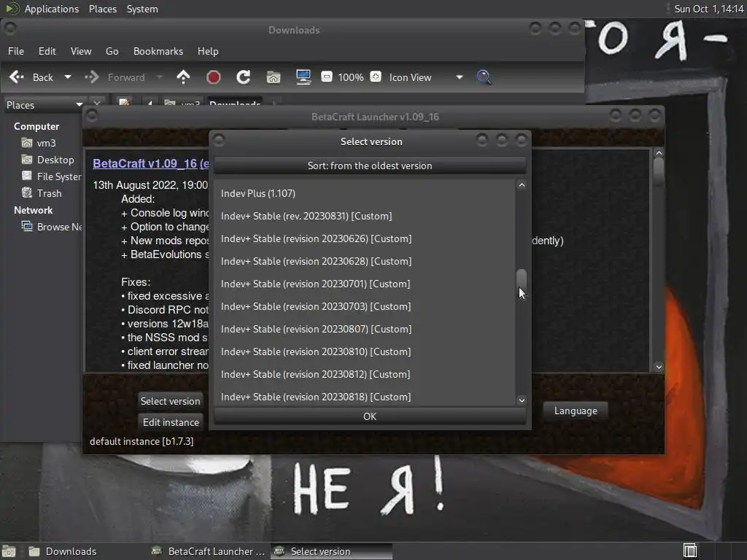Click the red Stop loading icon
Screen dimensions: 747x560
point(214,77)
